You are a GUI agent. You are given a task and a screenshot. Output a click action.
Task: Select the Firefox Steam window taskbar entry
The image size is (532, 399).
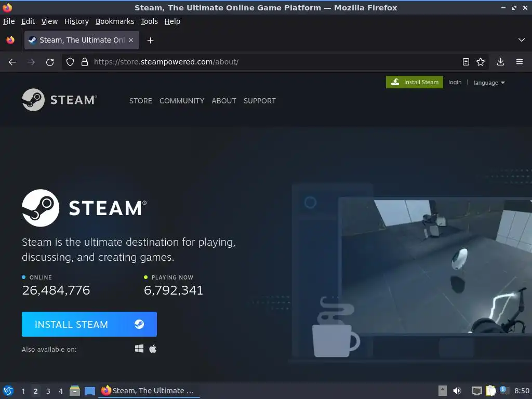pos(149,391)
